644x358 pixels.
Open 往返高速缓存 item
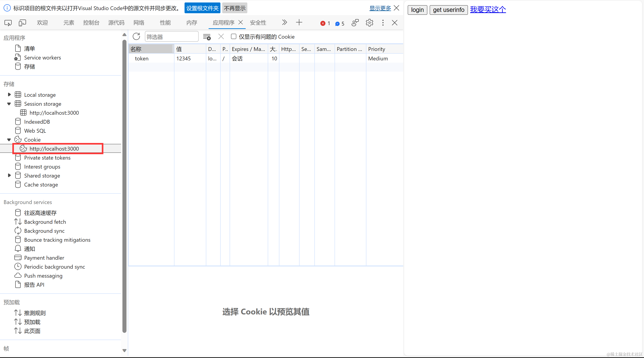[x=40, y=213]
